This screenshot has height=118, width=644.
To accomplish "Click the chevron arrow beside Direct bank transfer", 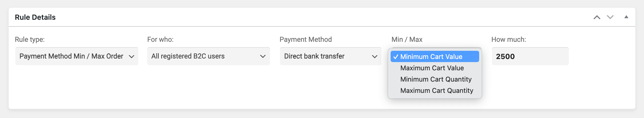I will (x=374, y=56).
